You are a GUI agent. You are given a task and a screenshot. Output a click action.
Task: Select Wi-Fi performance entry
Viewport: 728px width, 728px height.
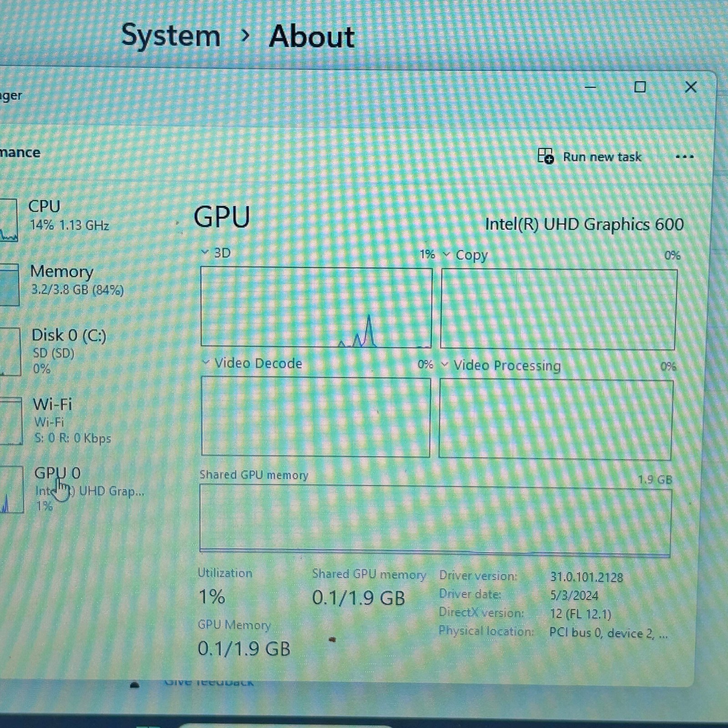tap(73, 421)
